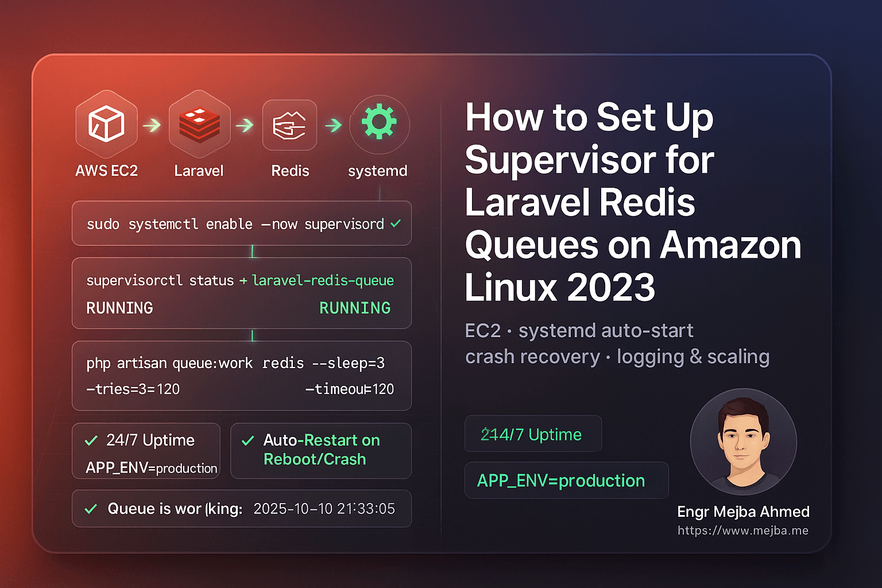The image size is (882, 588).
Task: Select the AWS EC2 cube icon
Action: 106,123
